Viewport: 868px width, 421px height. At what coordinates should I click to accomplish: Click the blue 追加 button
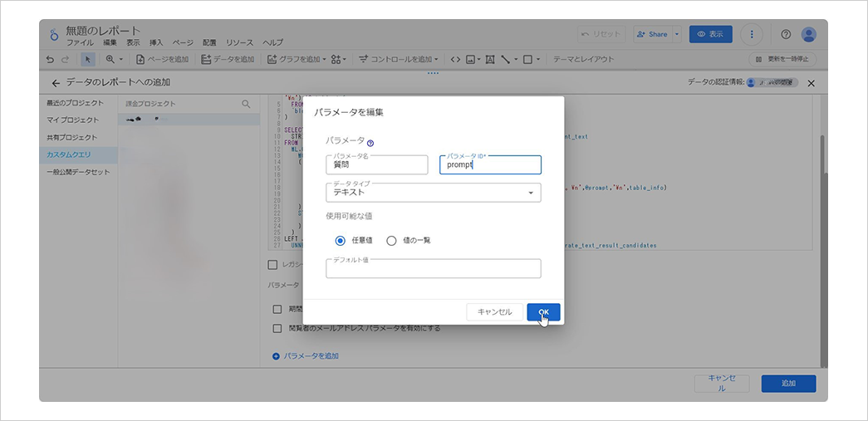click(x=788, y=384)
